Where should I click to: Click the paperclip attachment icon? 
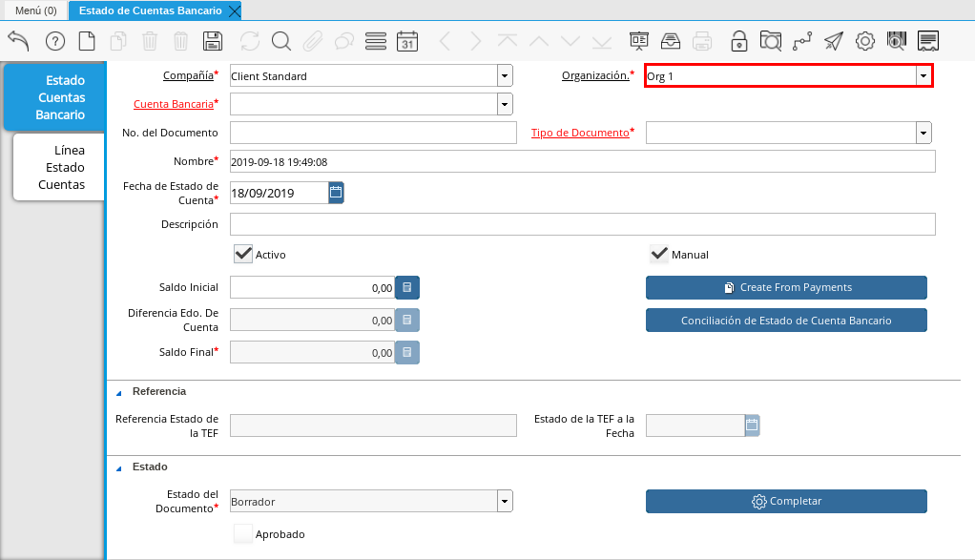coord(313,41)
